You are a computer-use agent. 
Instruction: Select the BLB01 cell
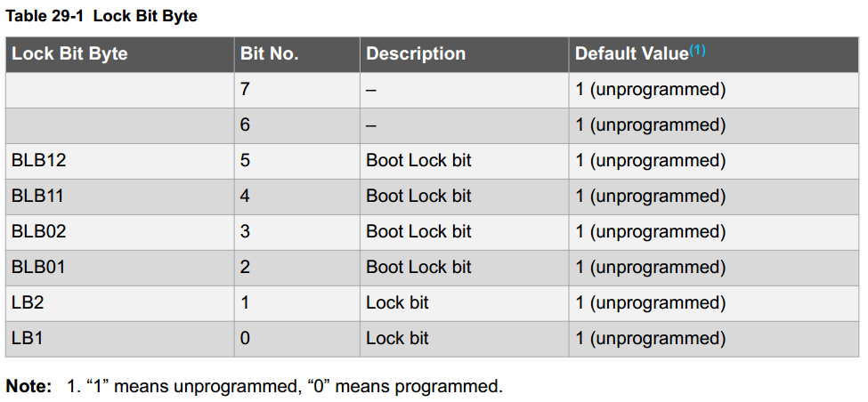(x=120, y=268)
